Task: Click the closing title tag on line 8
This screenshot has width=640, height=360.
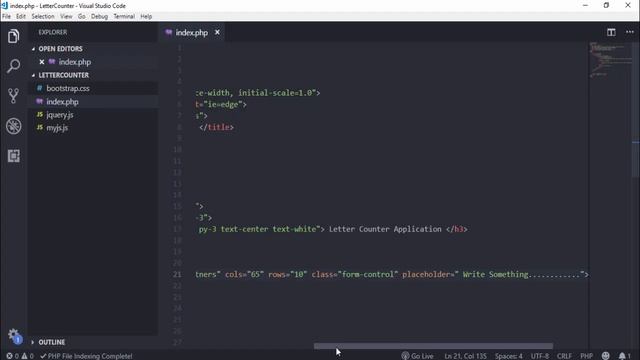Action: click(216, 127)
